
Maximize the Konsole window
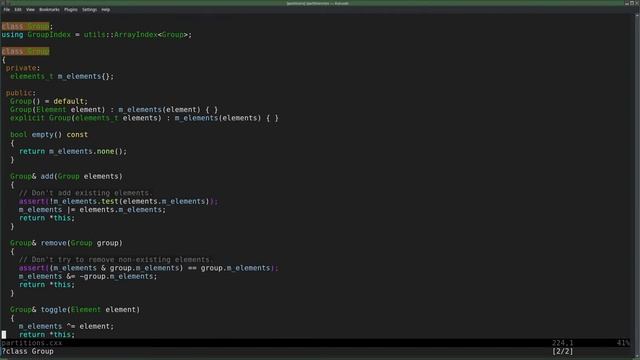(x=632, y=3)
